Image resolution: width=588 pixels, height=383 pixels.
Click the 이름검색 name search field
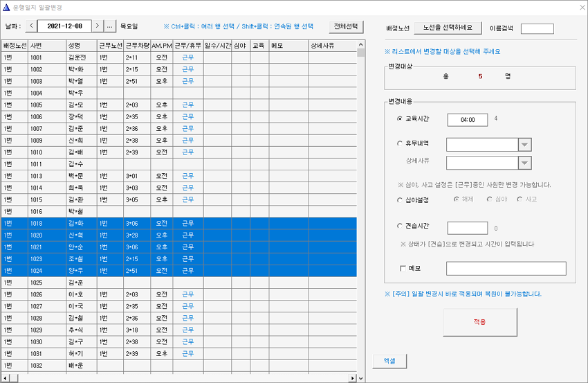(537, 28)
